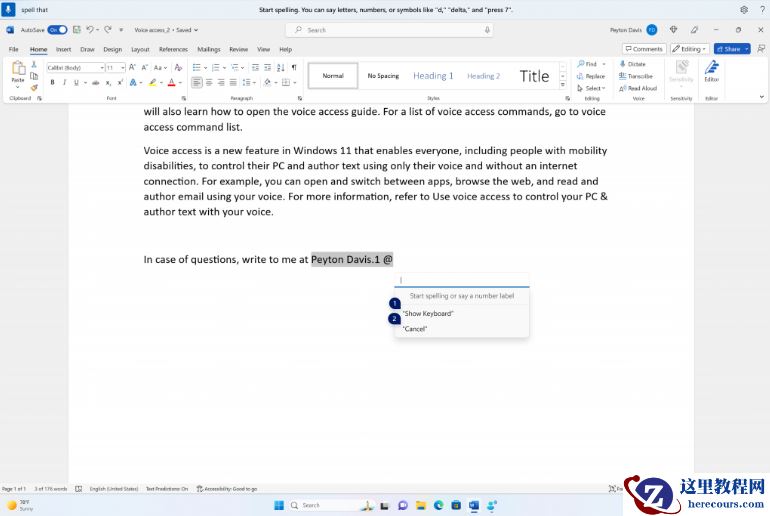Open the font size dropdown
This screenshot has height=516, width=770.
pos(122,68)
